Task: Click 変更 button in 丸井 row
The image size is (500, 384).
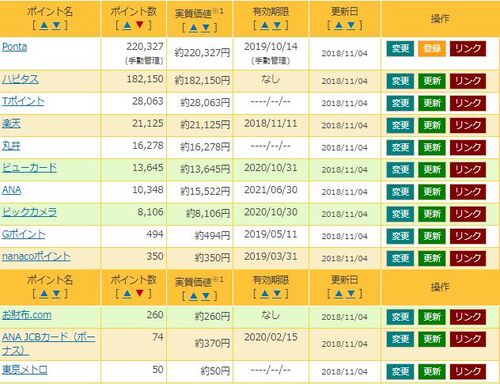Action: pyautogui.click(x=400, y=148)
